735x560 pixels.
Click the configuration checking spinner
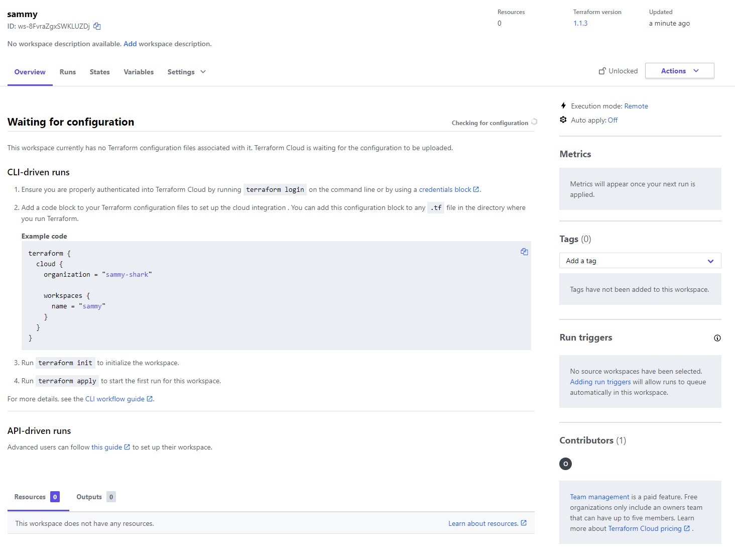point(534,122)
